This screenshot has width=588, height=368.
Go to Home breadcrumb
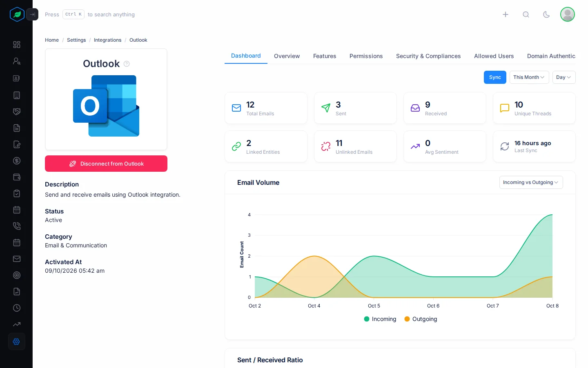pyautogui.click(x=52, y=40)
